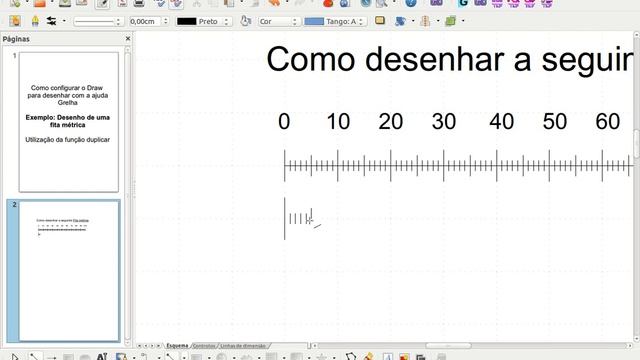
Task: Click the Rotate effects icon
Action: pyautogui.click(x=400, y=21)
